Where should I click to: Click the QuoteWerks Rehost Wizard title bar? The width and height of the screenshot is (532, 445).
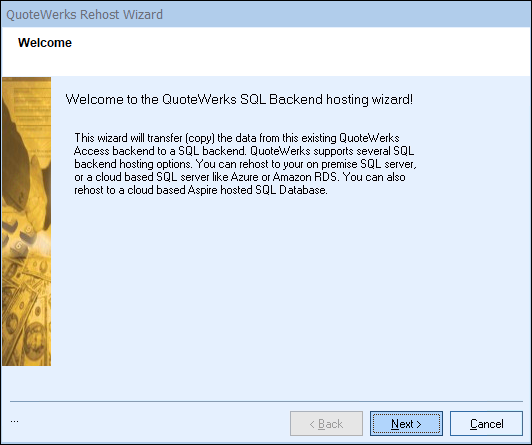point(266,15)
